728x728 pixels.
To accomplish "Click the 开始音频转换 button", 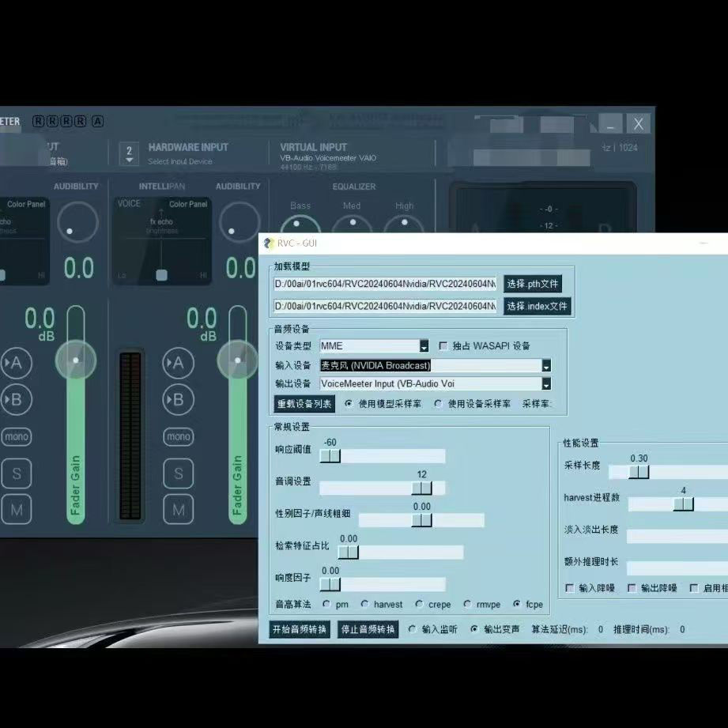I will (300, 629).
